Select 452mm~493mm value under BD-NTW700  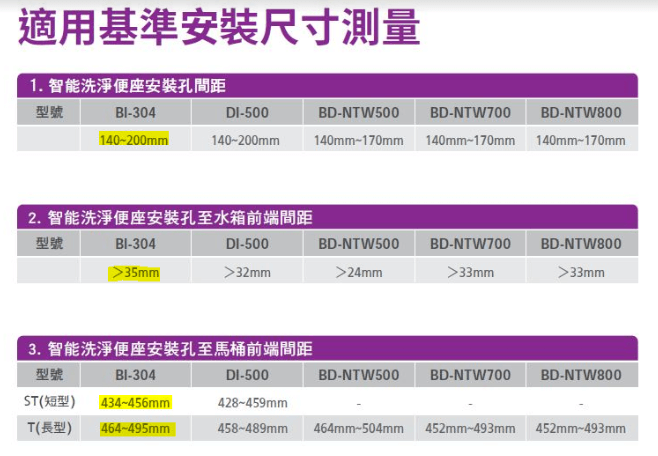click(470, 428)
